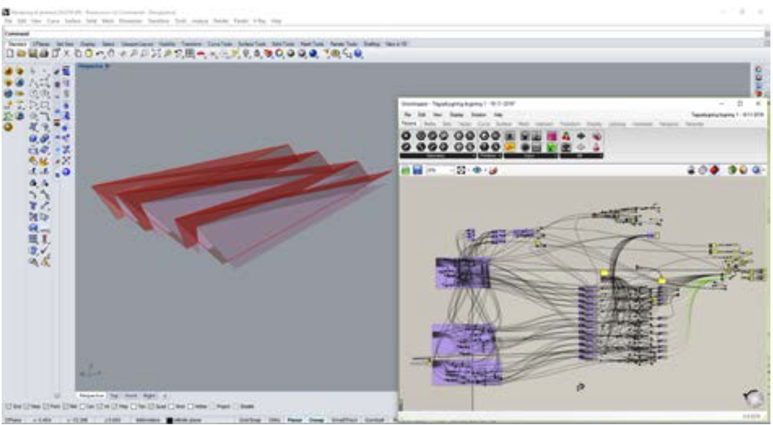Click into the Rhino Command input line
Image resolution: width=773 pixels, height=425 pixels.
click(x=385, y=33)
